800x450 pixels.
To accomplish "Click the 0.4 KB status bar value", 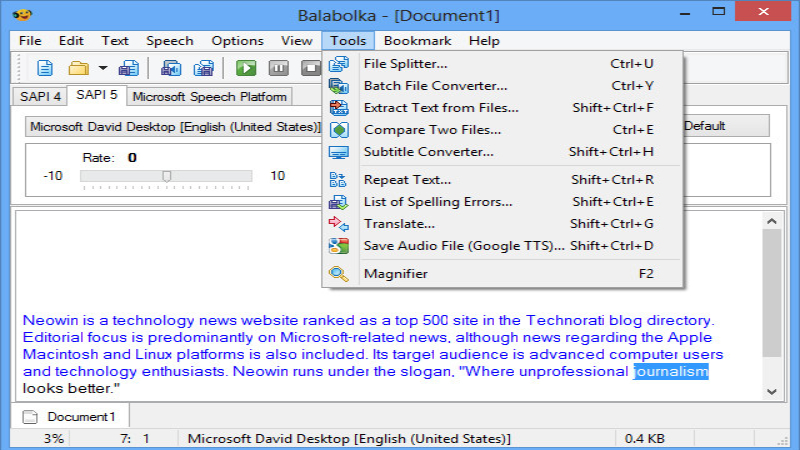I will coord(644,439).
